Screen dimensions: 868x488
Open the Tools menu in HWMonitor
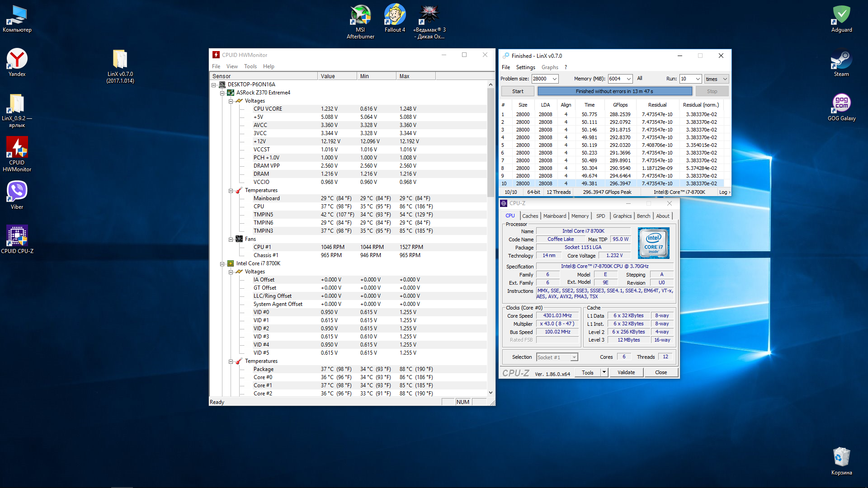250,66
